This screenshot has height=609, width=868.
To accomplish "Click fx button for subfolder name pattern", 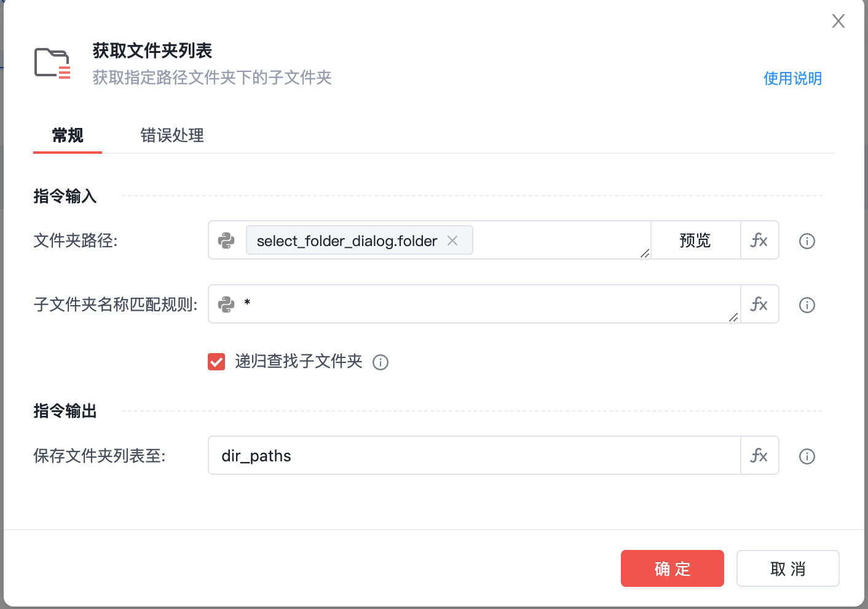I will coord(759,304).
